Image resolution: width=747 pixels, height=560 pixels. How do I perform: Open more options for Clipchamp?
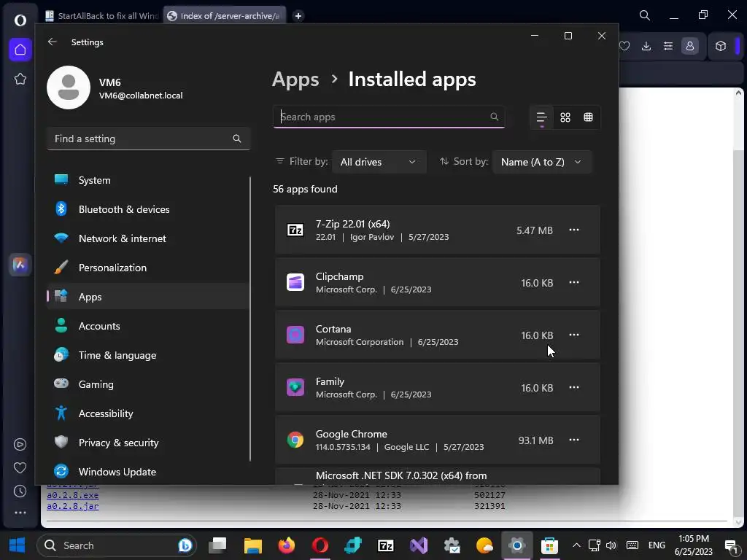coord(574,282)
